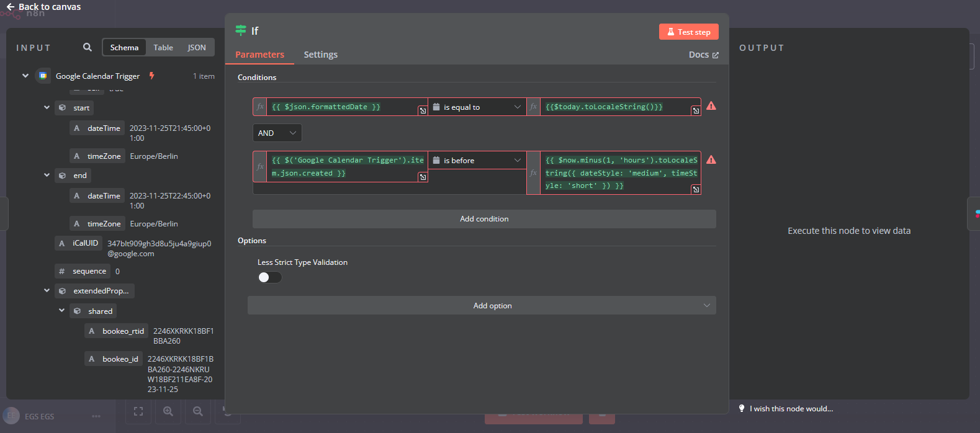Collapse the start object in schema

point(47,107)
